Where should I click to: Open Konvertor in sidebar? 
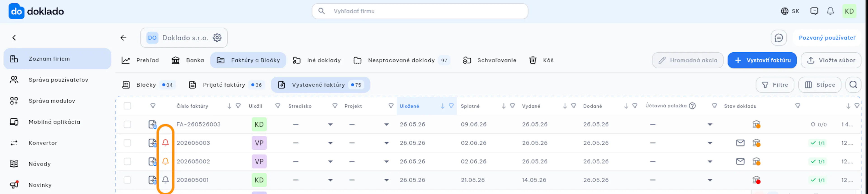(x=57, y=143)
